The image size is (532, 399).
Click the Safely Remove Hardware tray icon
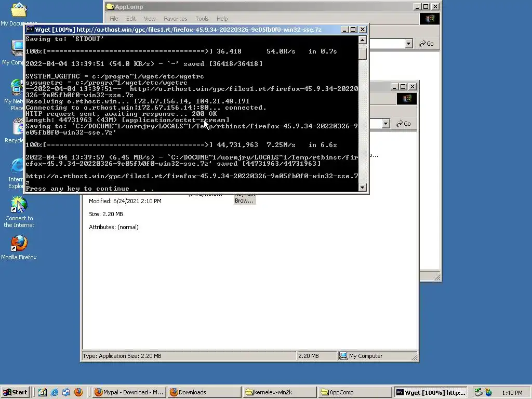coord(478,392)
